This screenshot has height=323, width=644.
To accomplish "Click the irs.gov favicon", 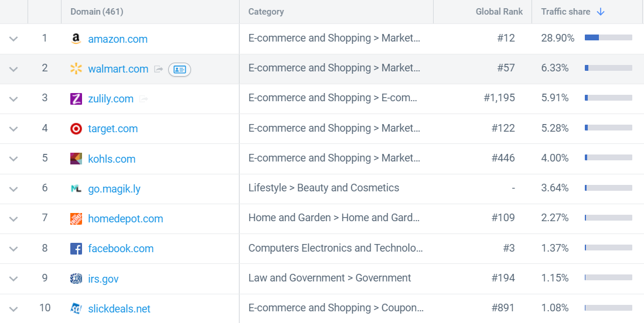I will tap(76, 279).
